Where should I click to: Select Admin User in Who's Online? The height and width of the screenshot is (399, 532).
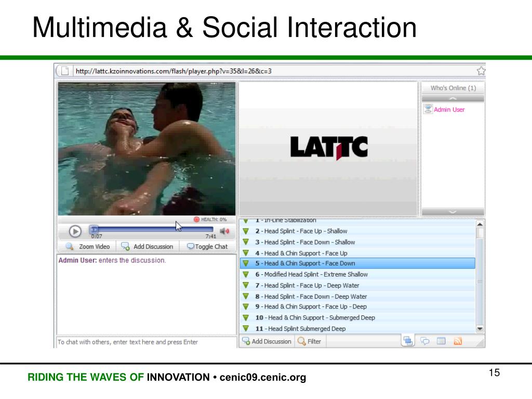[x=449, y=110]
